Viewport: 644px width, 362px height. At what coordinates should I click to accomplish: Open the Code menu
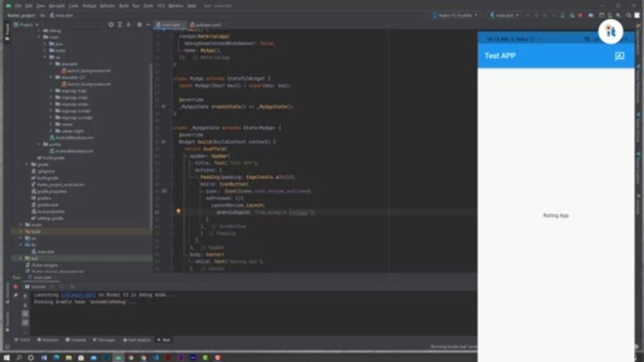73,6
